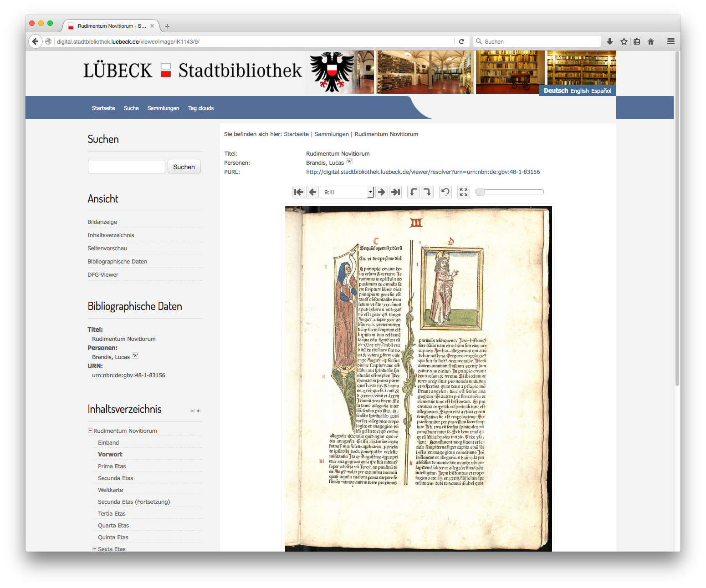Click the Wikipedia icon next to Brandis, Lucas in metadata
This screenshot has width=706, height=588.
point(349,161)
